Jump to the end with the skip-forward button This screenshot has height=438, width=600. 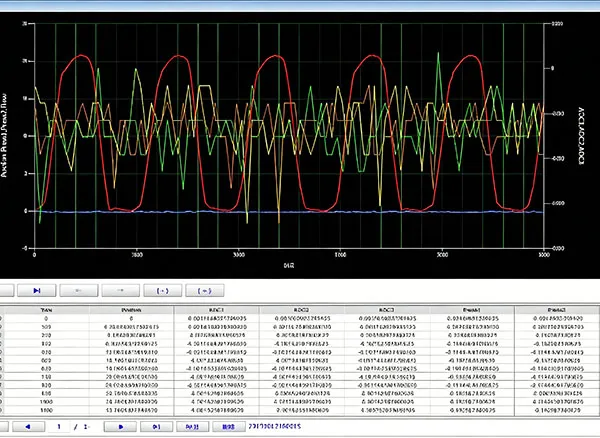[37, 291]
